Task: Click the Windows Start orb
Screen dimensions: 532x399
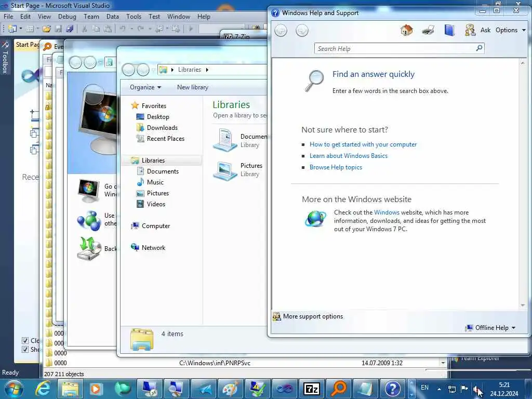Action: coord(14,389)
